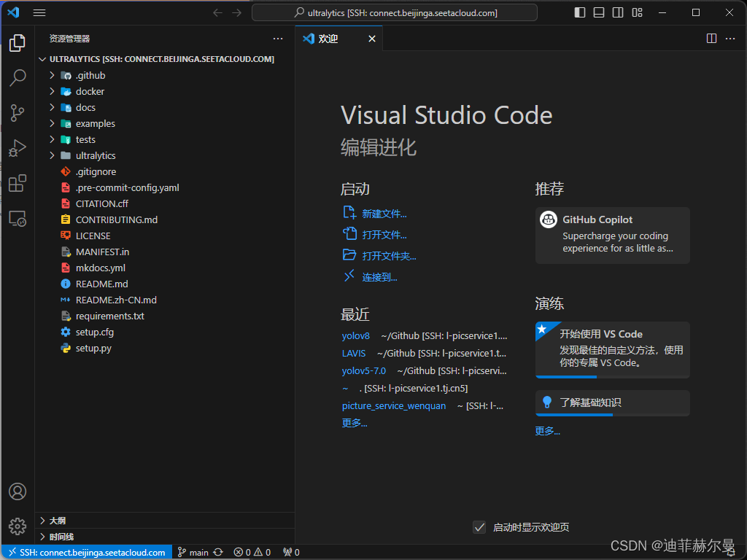The height and width of the screenshot is (560, 747).
Task: Collapse the ULTRALYTICS workspace root folder
Action: (165, 59)
